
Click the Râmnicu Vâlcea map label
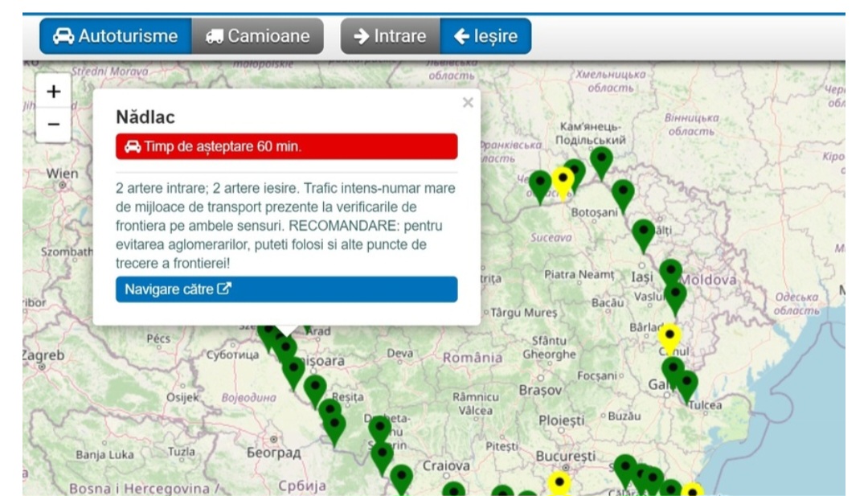[x=476, y=404]
